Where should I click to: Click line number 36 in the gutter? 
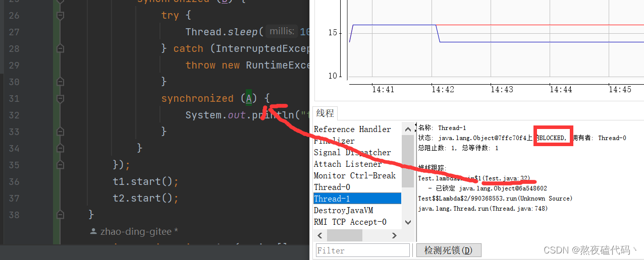[x=14, y=181]
